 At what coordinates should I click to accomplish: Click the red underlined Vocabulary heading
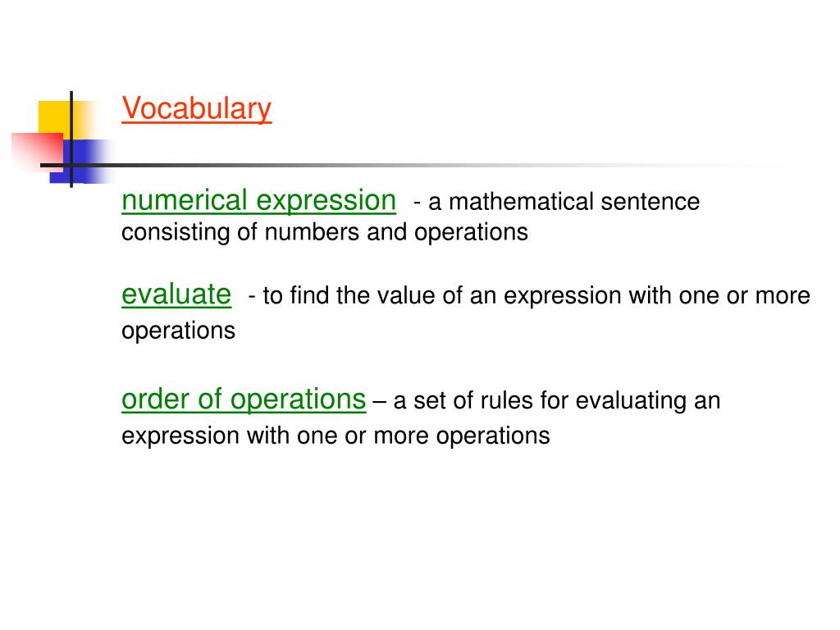pos(197,109)
